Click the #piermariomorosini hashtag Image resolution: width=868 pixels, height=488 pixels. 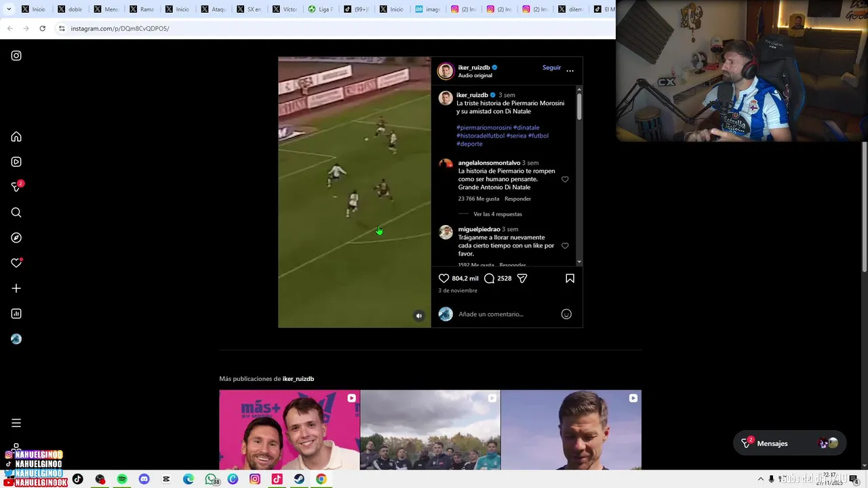[484, 127]
